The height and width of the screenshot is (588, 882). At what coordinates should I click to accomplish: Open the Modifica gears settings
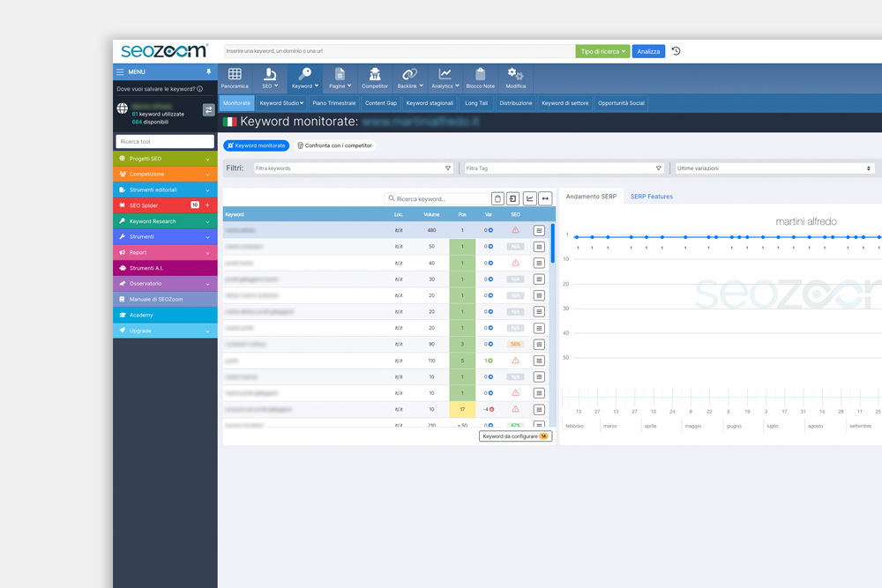pos(515,78)
